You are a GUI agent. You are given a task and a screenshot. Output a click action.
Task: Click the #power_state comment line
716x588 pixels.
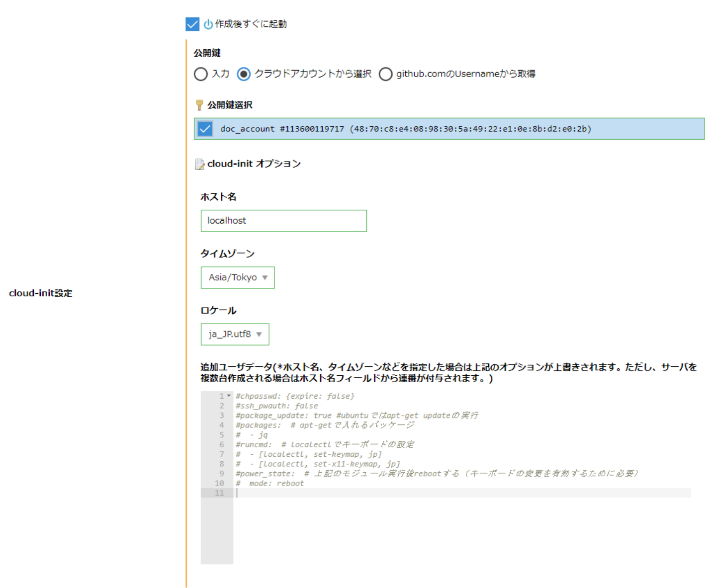point(437,474)
